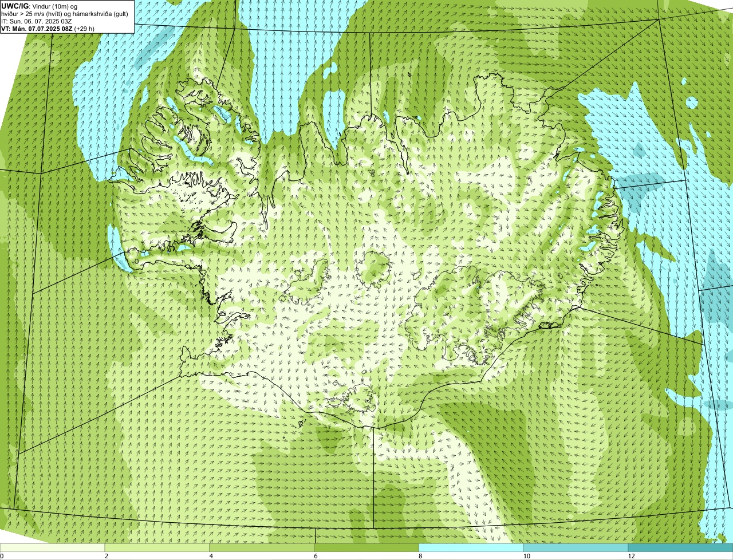Click the 10–12 m/s cyan legend swatch

(576, 548)
